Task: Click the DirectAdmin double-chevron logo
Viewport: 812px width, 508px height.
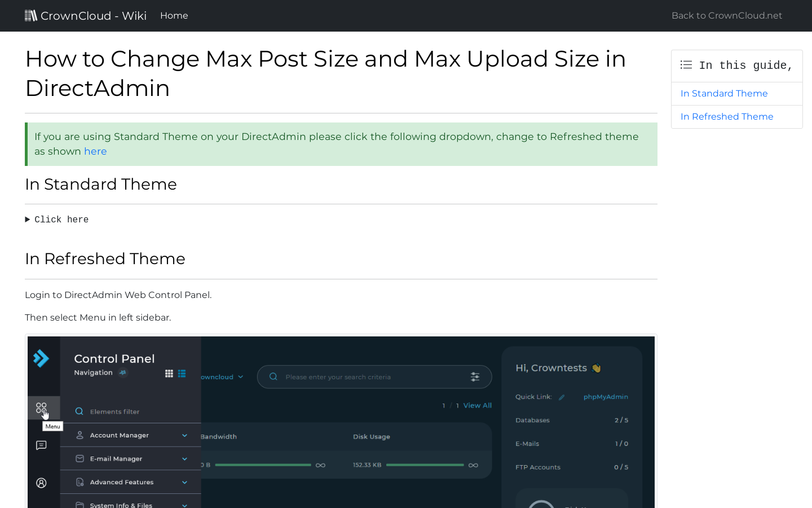Action: [42, 358]
